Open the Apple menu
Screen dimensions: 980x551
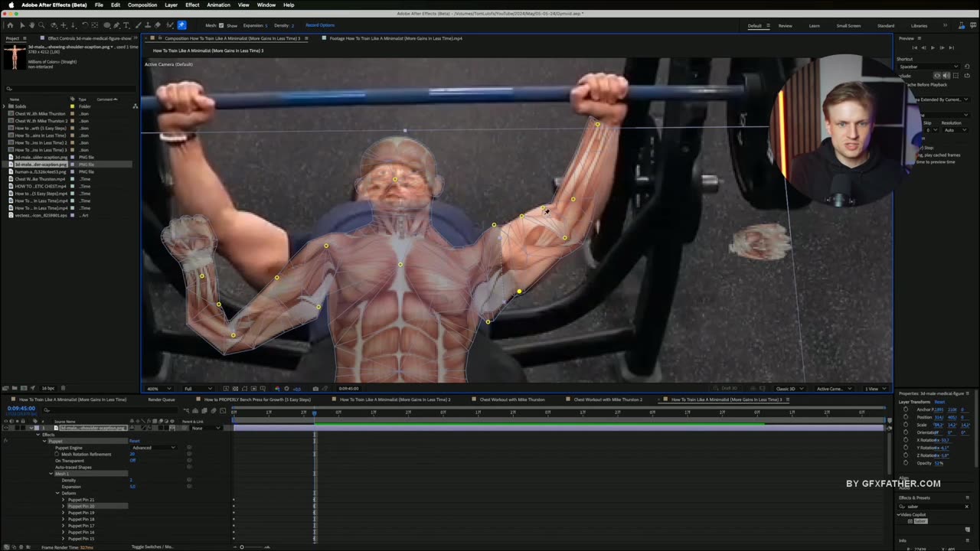click(11, 5)
